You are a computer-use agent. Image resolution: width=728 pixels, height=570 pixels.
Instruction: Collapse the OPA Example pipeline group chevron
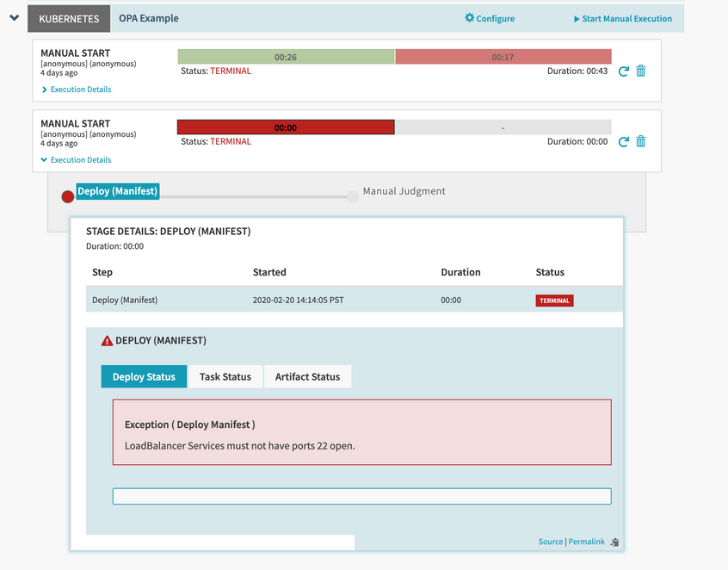point(15,17)
